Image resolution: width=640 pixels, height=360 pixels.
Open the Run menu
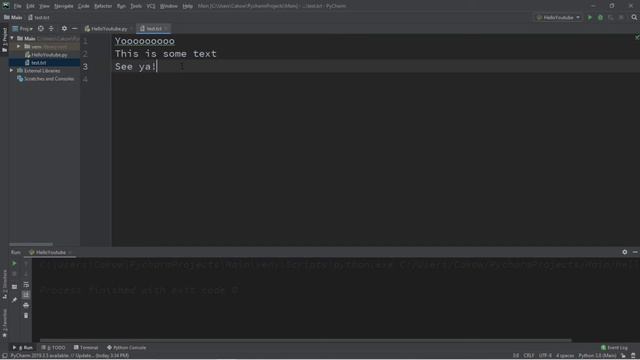[121, 6]
